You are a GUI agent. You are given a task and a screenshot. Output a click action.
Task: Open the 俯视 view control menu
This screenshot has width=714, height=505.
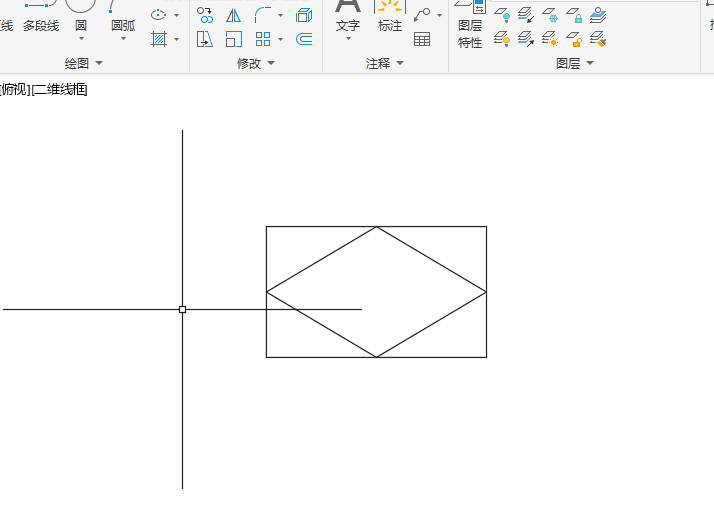(15, 89)
